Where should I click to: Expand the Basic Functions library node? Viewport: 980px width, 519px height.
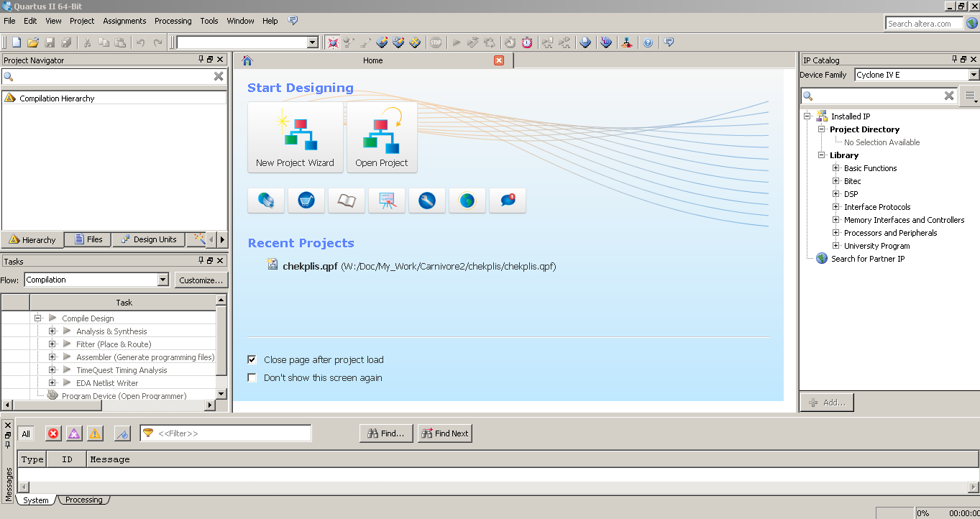835,168
